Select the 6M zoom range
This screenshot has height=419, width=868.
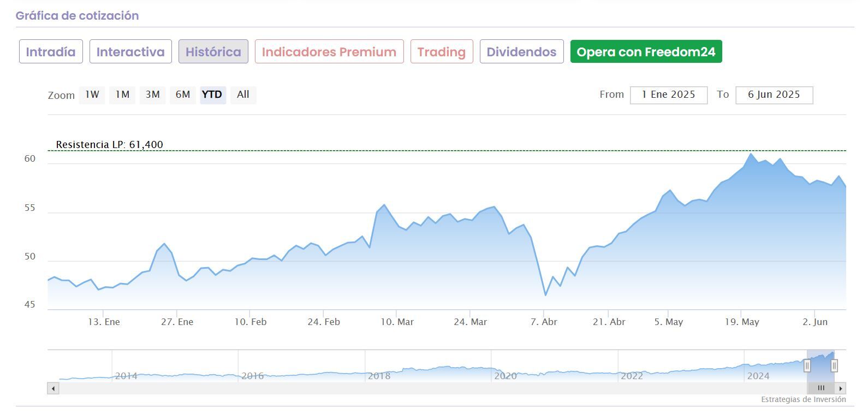[182, 95]
